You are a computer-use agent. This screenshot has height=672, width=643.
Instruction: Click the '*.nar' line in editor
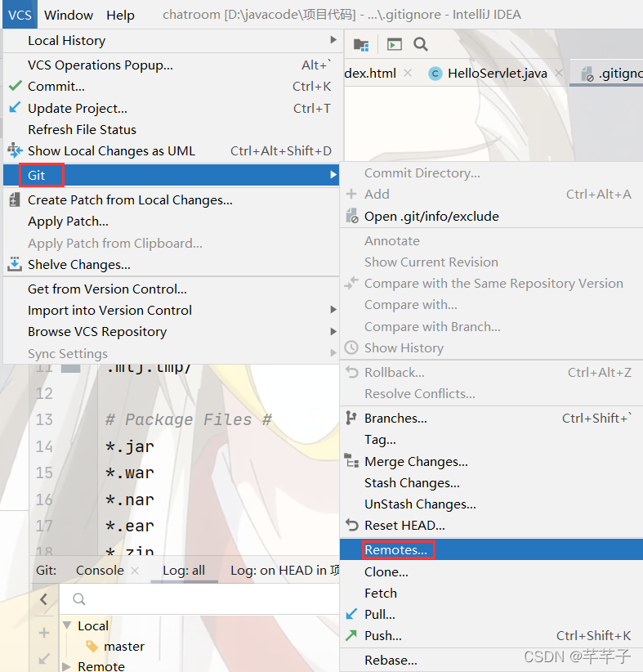click(x=130, y=500)
